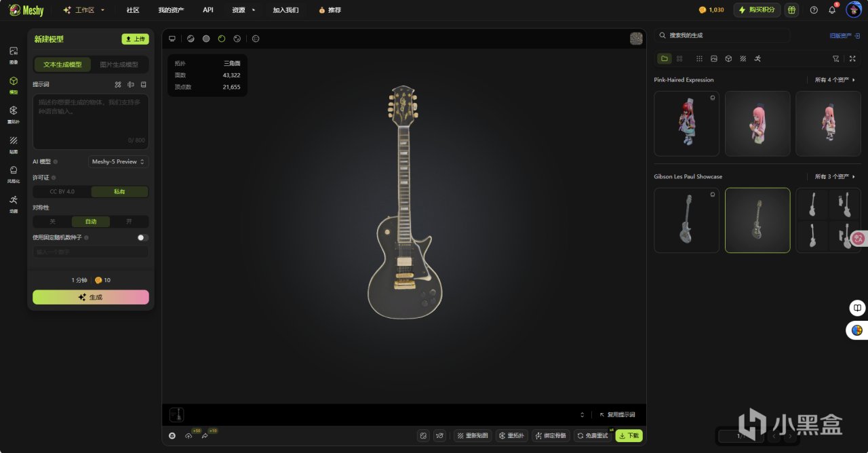Click the 下载 download button

pyautogui.click(x=629, y=435)
